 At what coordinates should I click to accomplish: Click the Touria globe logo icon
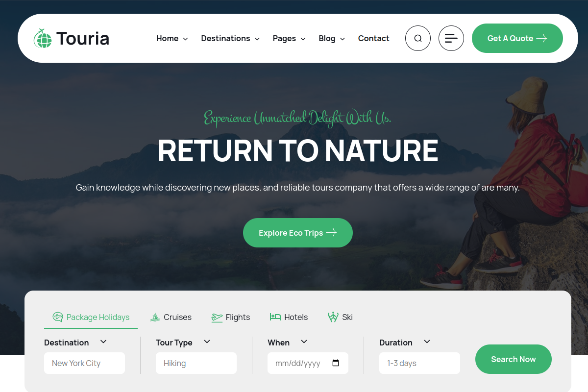pyautogui.click(x=43, y=38)
